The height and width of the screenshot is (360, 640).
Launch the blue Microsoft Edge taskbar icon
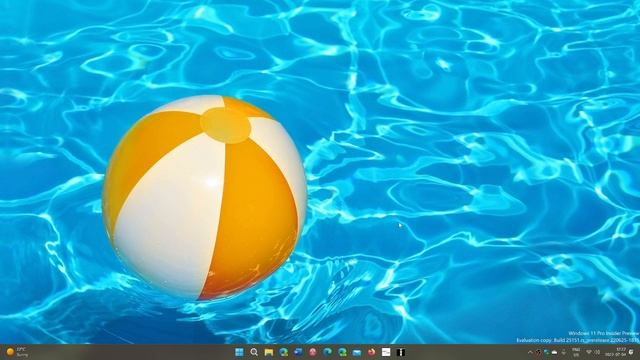327,352
